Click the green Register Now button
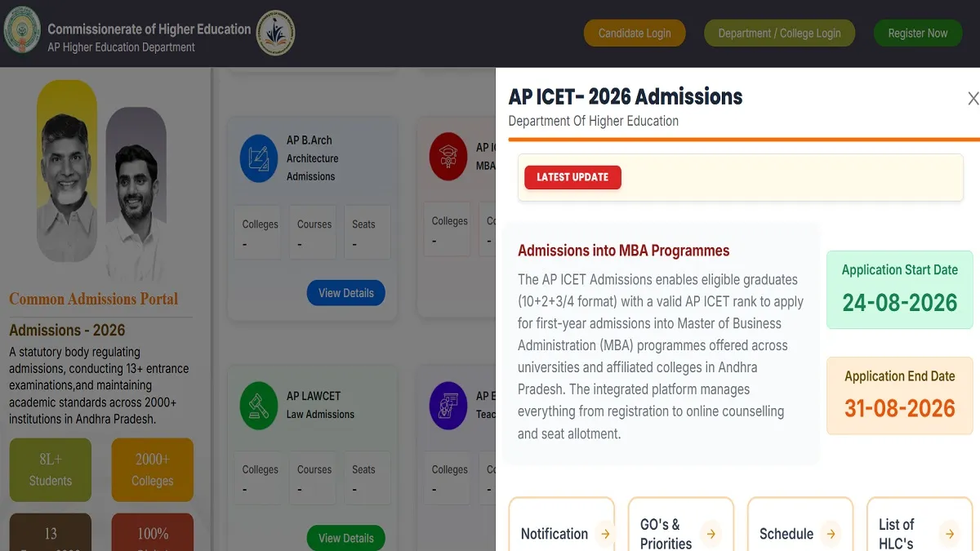Screen dimensions: 980x551 [918, 33]
